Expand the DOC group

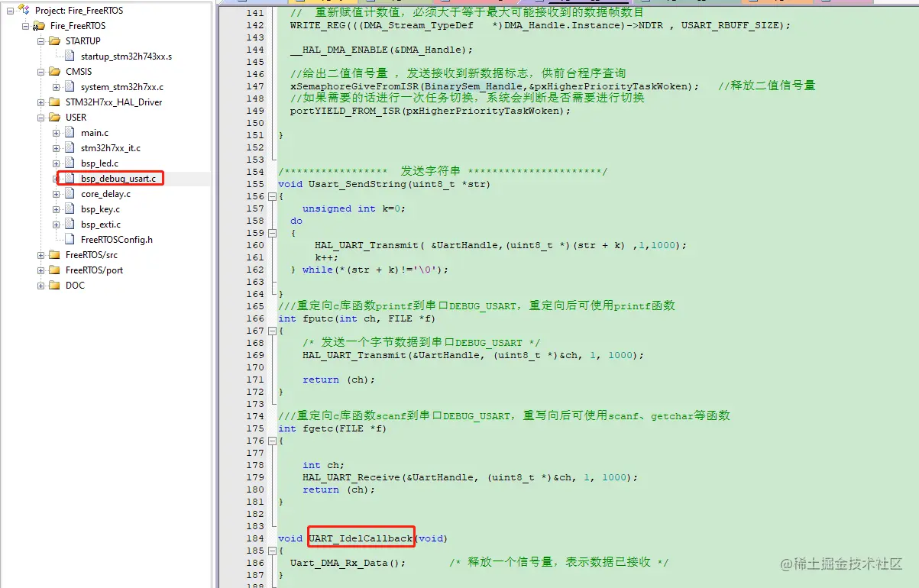pos(41,285)
